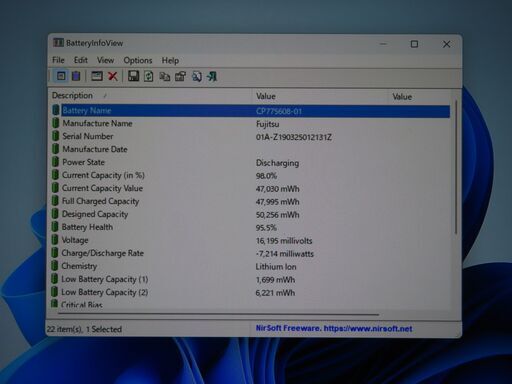Open Properties toolbar icon

pos(181,77)
